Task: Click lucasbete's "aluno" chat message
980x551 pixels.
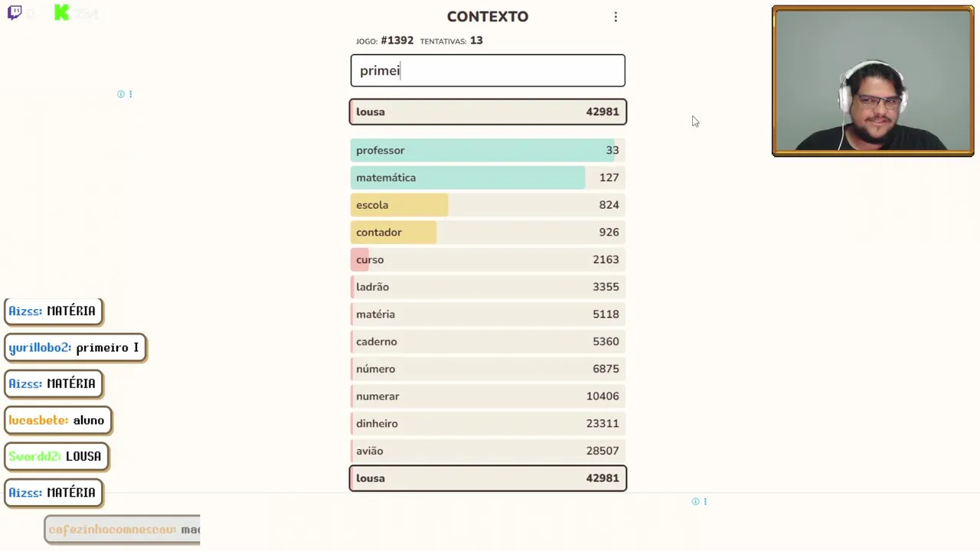Action: tap(57, 420)
